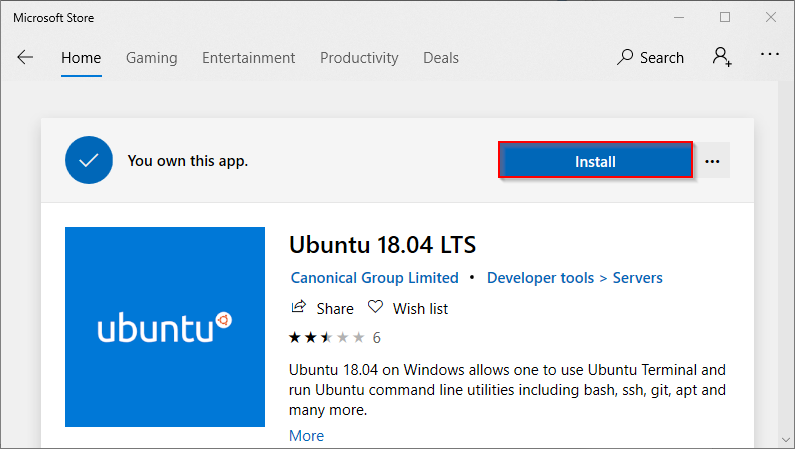Close the Microsoft Store window

pyautogui.click(x=771, y=17)
